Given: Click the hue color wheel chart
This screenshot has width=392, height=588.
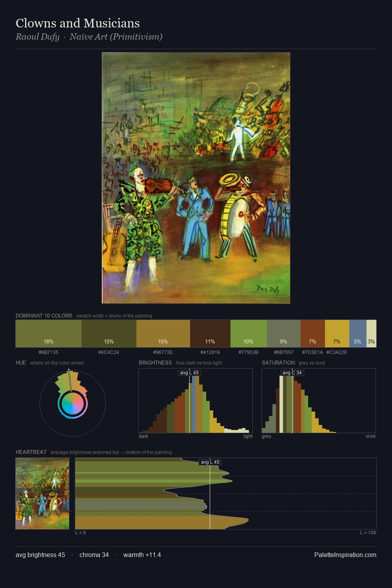Looking at the screenshot, I should [x=73, y=403].
